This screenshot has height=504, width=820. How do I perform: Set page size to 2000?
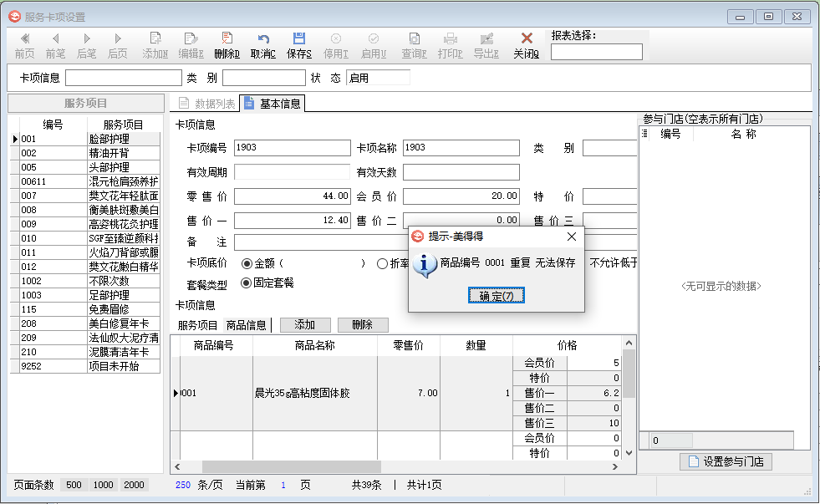click(x=134, y=485)
